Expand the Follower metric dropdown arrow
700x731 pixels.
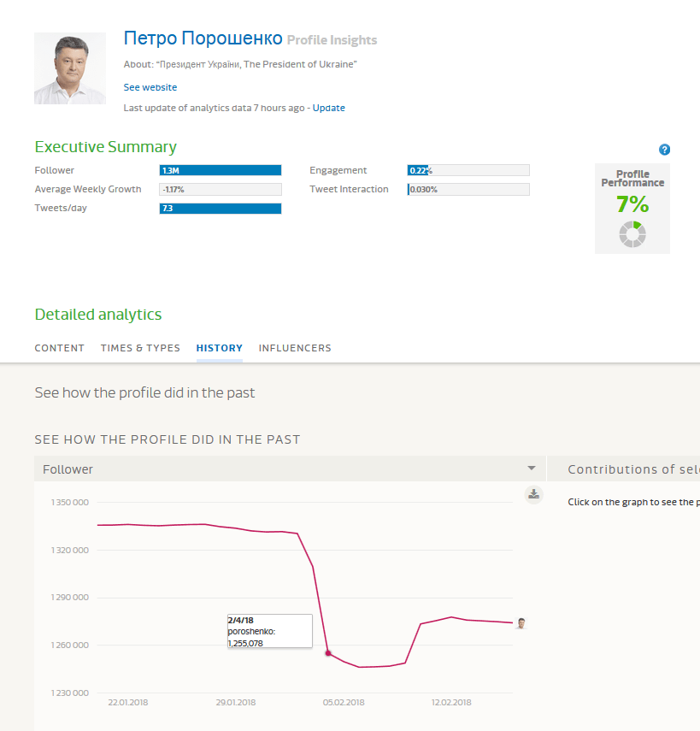532,469
